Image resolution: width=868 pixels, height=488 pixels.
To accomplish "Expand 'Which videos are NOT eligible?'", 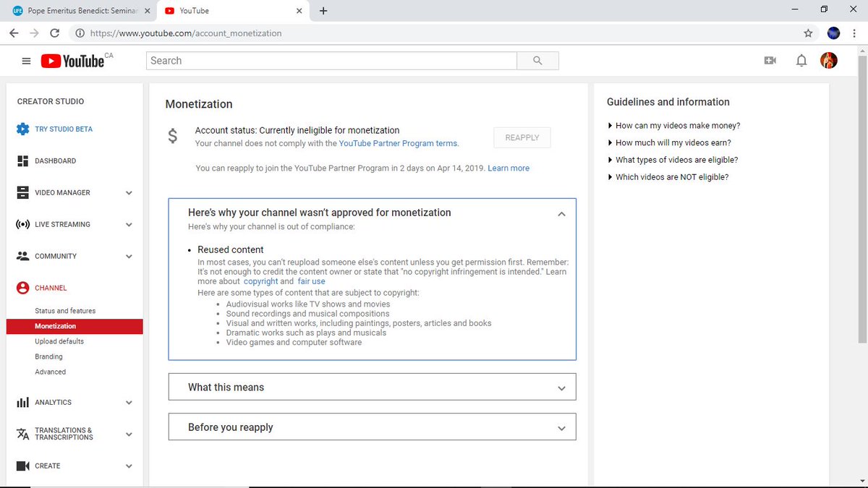I will [668, 177].
